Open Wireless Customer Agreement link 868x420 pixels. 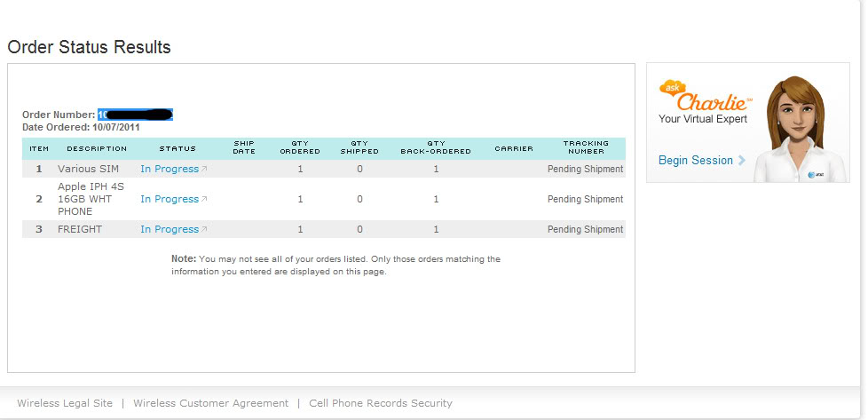[x=211, y=403]
